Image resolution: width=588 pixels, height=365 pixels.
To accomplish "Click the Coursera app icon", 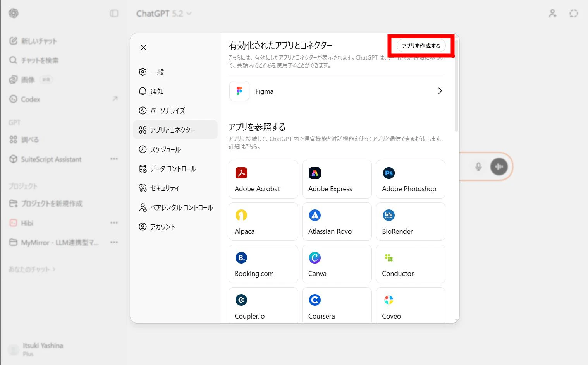I will point(315,300).
